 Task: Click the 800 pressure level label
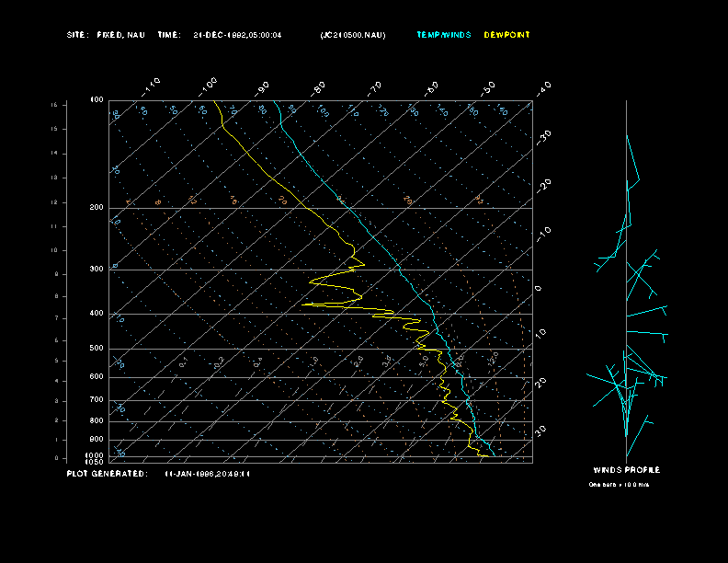click(x=97, y=420)
